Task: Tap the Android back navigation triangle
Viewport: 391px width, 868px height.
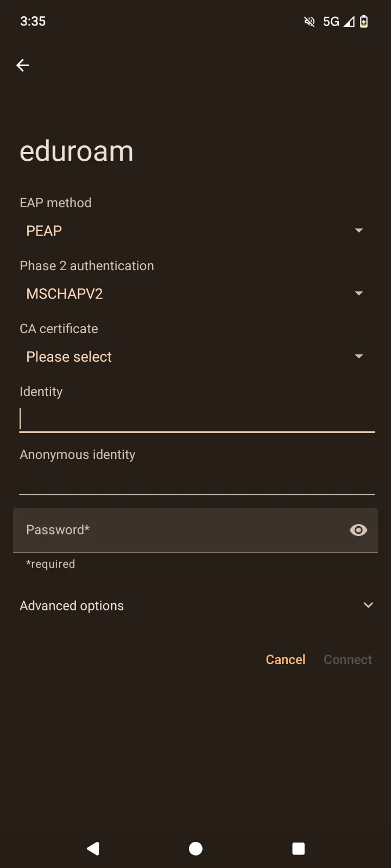Action: click(x=93, y=848)
